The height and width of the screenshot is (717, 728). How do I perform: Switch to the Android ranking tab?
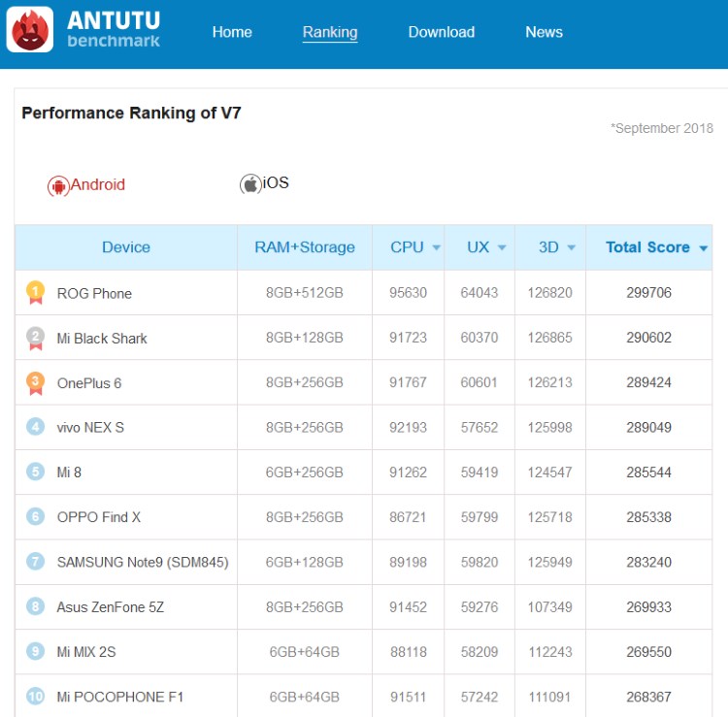coord(86,185)
